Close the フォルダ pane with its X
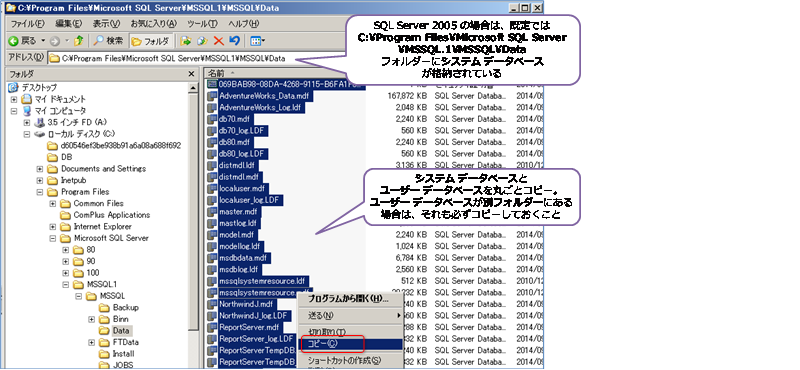Image resolution: width=800 pixels, height=370 pixels. (x=191, y=74)
